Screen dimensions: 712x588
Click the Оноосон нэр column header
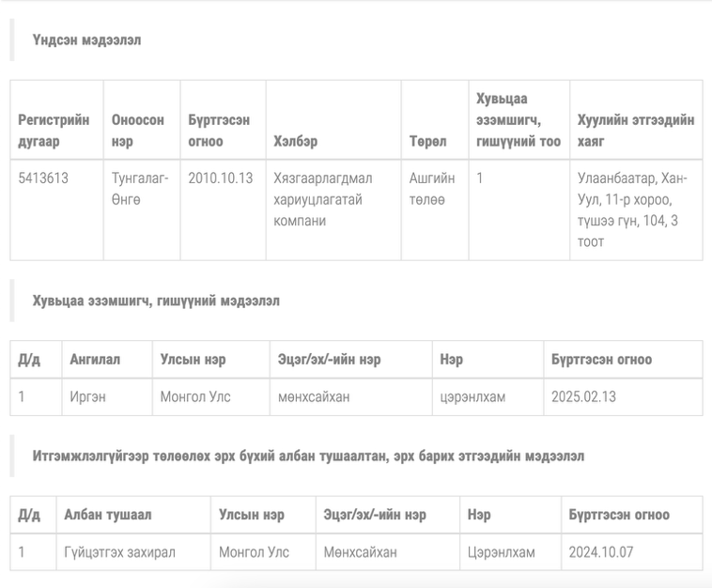[x=137, y=131]
